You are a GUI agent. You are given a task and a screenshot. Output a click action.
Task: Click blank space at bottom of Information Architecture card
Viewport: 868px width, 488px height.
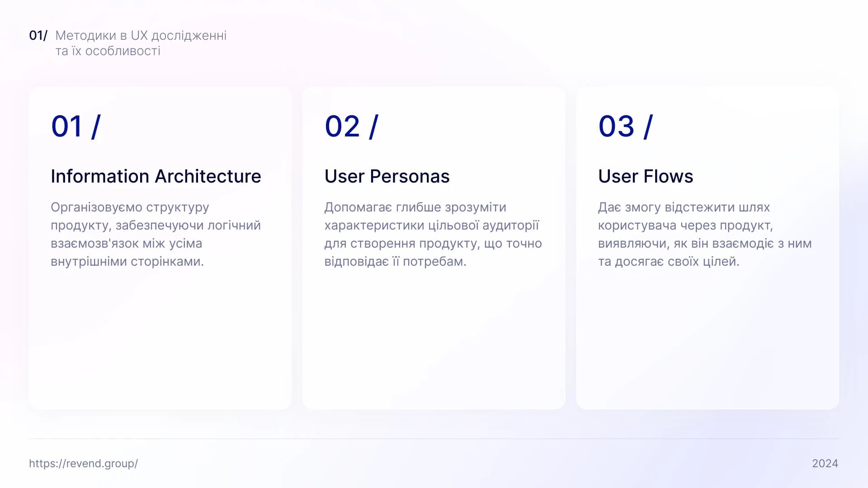(160, 352)
